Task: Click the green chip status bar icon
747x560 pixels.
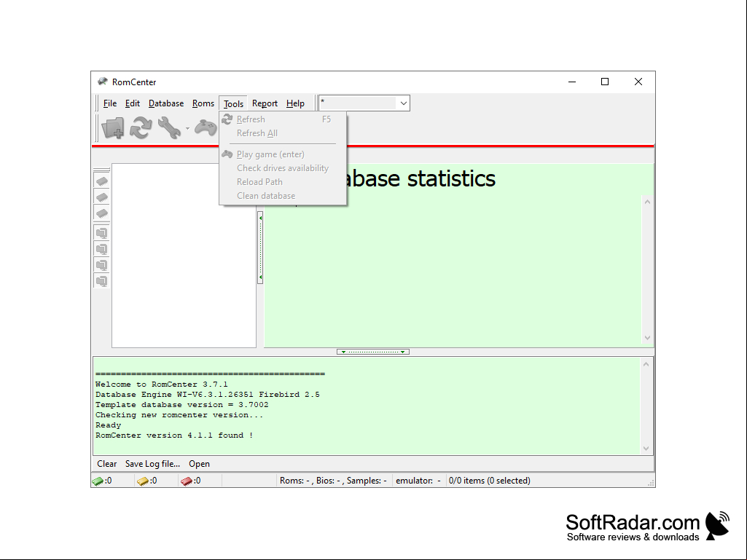Action: (x=98, y=481)
